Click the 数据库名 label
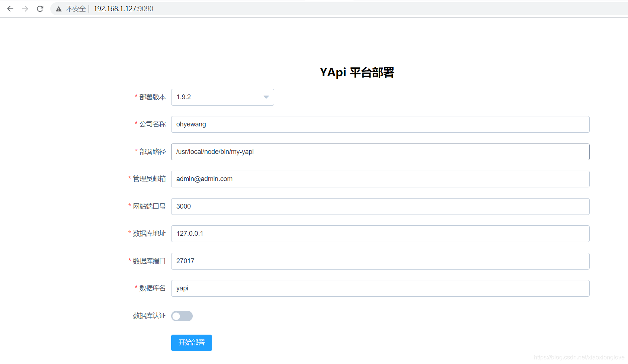628x364 pixels. click(x=153, y=288)
